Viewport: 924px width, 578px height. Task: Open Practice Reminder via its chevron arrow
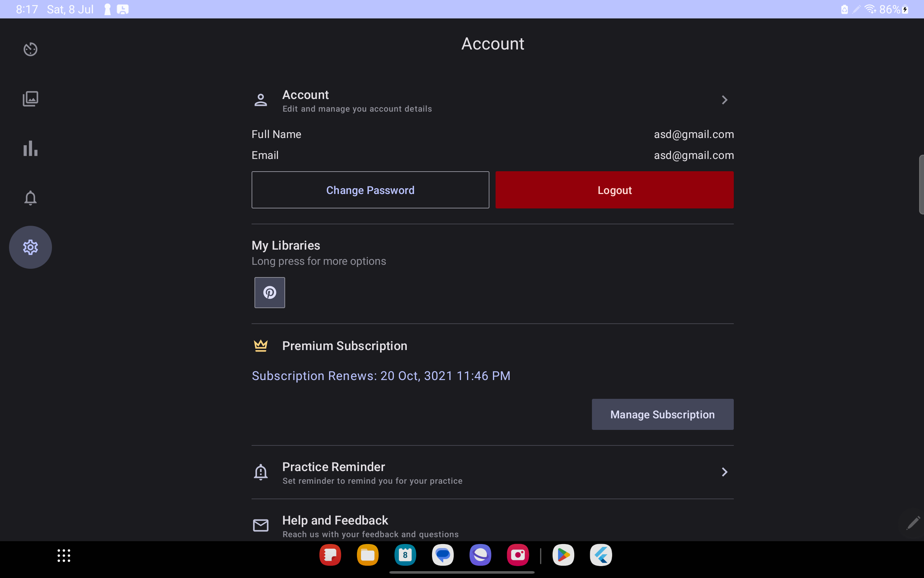(x=724, y=472)
